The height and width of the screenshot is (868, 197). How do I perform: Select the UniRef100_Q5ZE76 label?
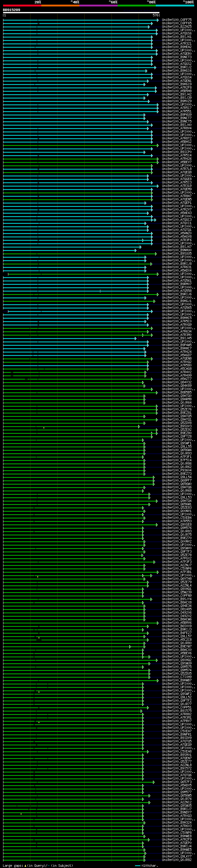pyautogui.click(x=177, y=410)
